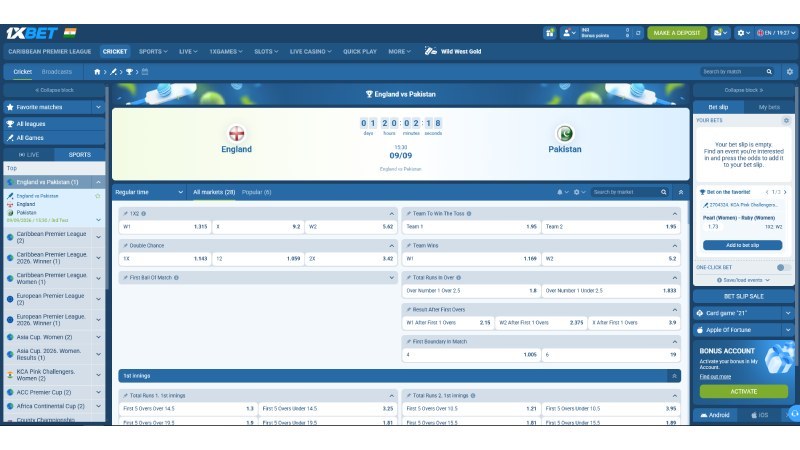Image resolution: width=800 pixels, height=450 pixels.
Task: Open the markets gear settings icon
Action: (x=579, y=192)
